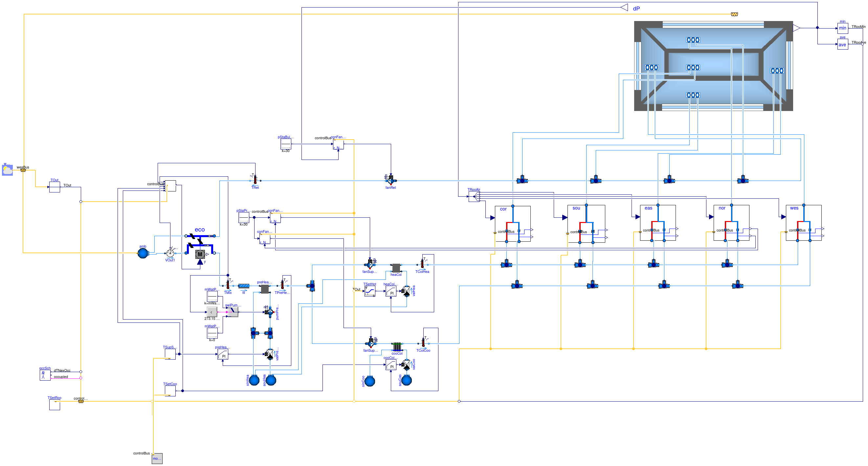Select the souHea blue sphere source

[x=271, y=380]
